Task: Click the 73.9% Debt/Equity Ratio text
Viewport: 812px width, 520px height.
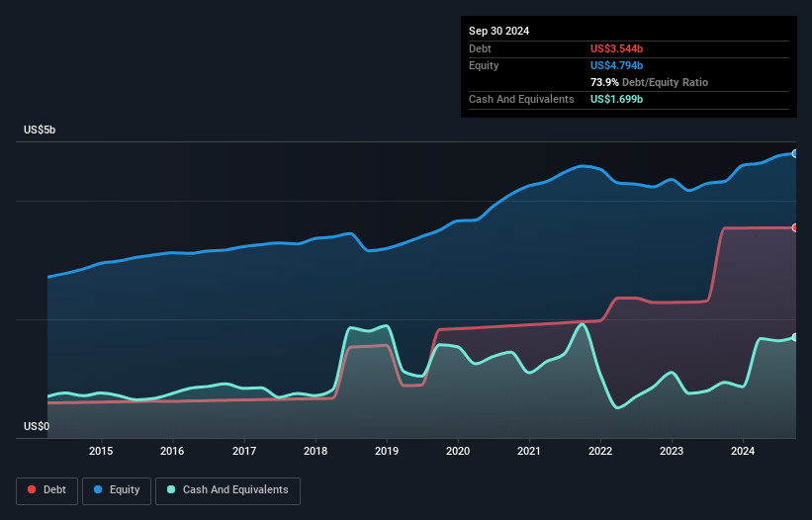Action: coord(649,82)
